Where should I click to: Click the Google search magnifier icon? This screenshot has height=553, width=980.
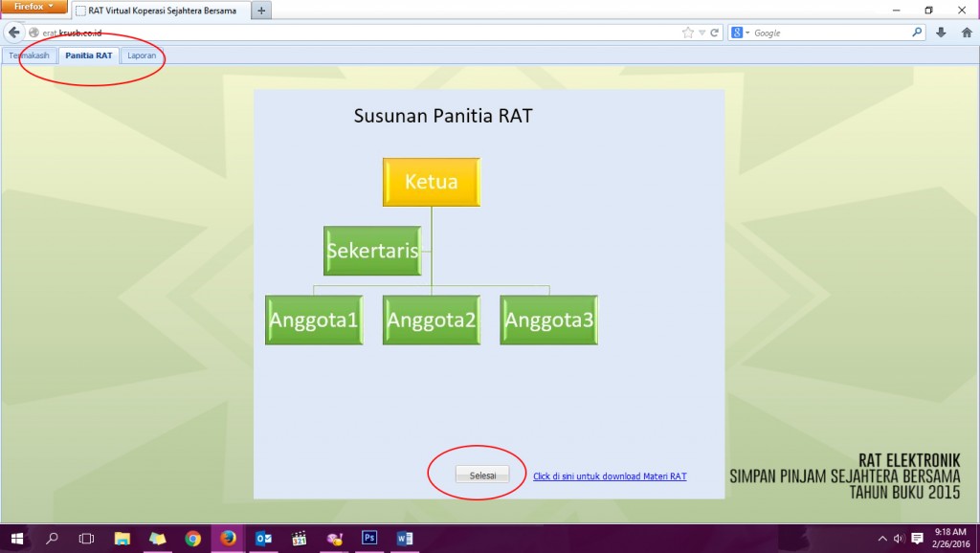[x=917, y=32]
